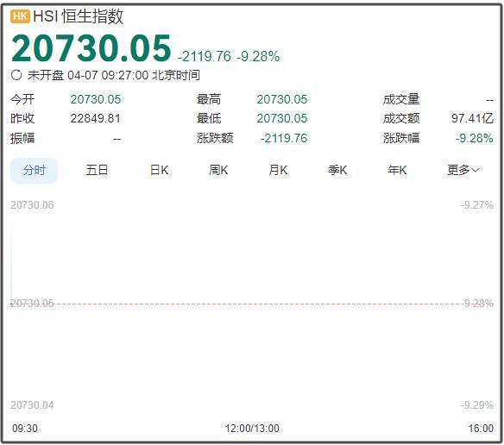Select the 年K yearly chart tab
Screen dimensions: 504x445
[x=397, y=170]
